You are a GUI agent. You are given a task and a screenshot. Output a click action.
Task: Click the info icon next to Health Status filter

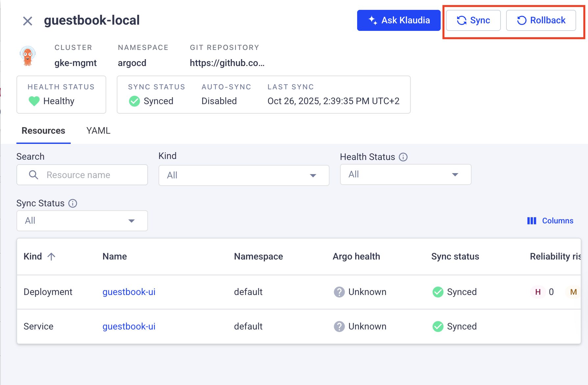click(403, 157)
